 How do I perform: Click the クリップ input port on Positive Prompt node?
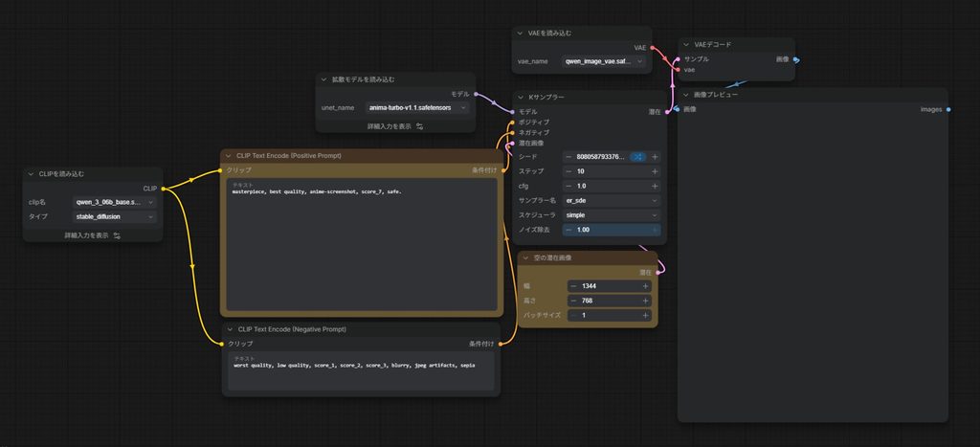pos(221,170)
